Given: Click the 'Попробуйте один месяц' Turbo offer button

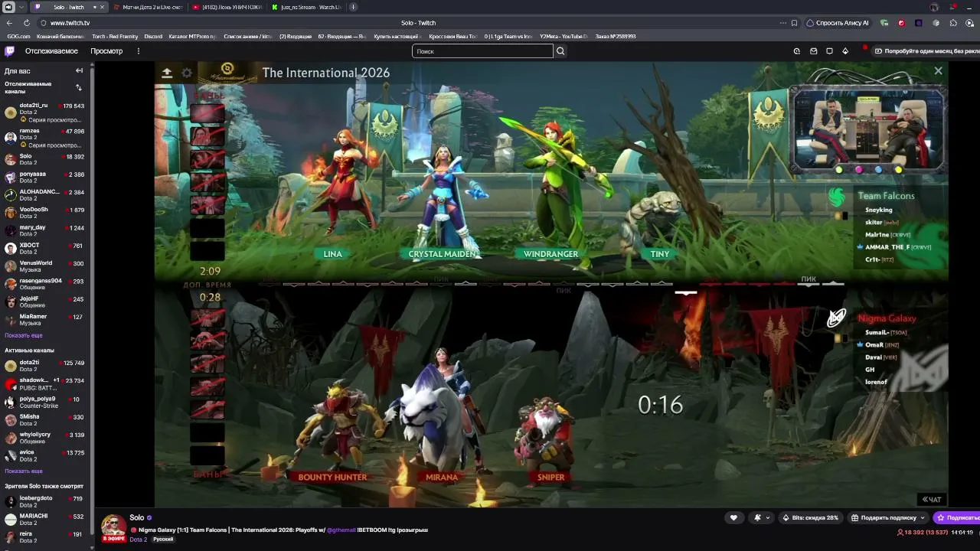Looking at the screenshot, I should click(x=926, y=51).
